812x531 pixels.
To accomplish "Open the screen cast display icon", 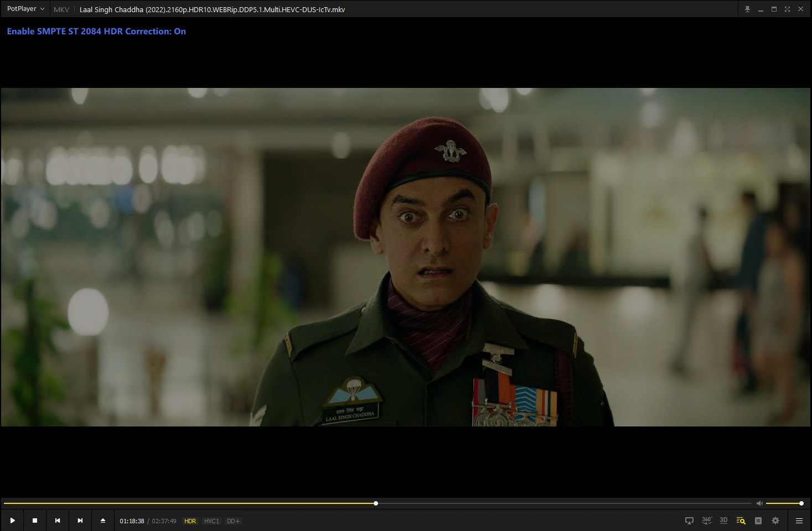I will (689, 520).
